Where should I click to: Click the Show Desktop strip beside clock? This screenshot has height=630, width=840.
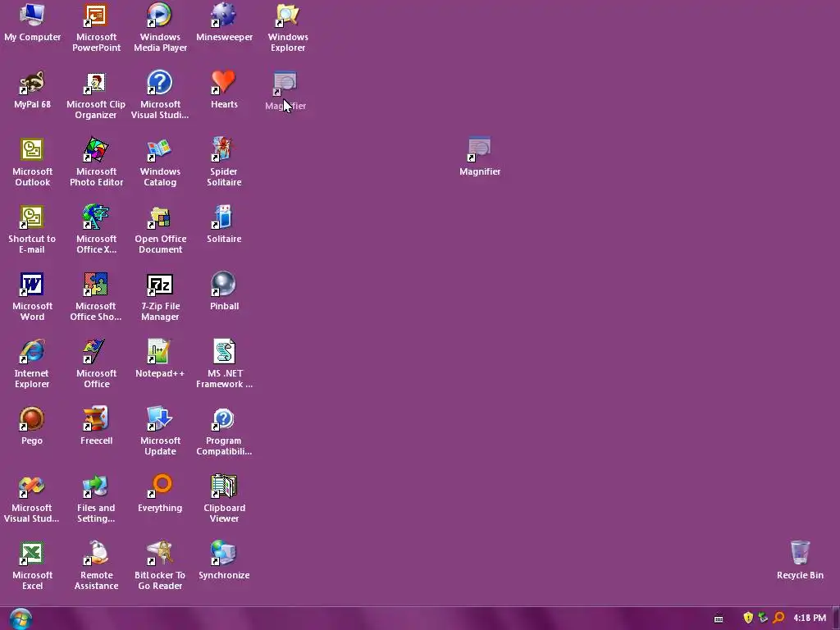click(836, 619)
